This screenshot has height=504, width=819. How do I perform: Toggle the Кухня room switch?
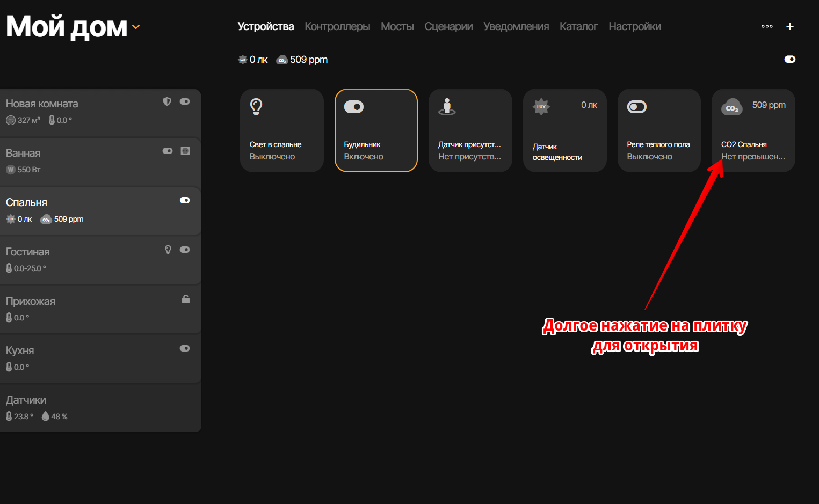pyautogui.click(x=185, y=348)
